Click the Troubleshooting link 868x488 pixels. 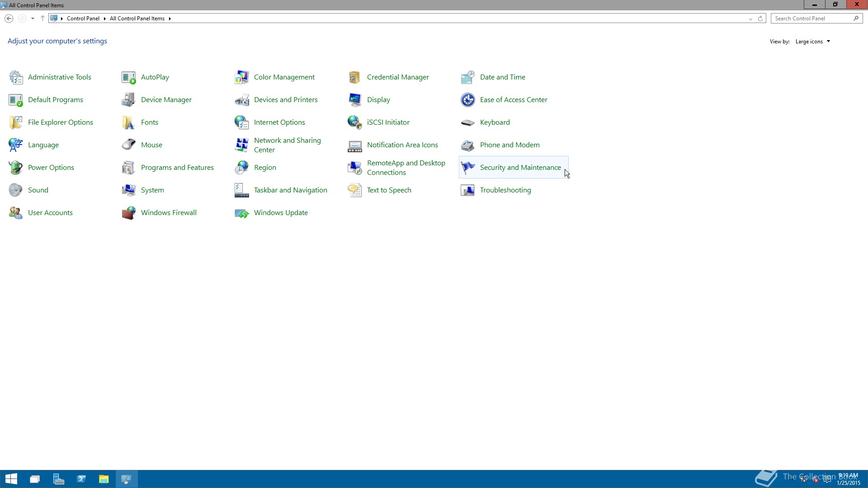(505, 190)
